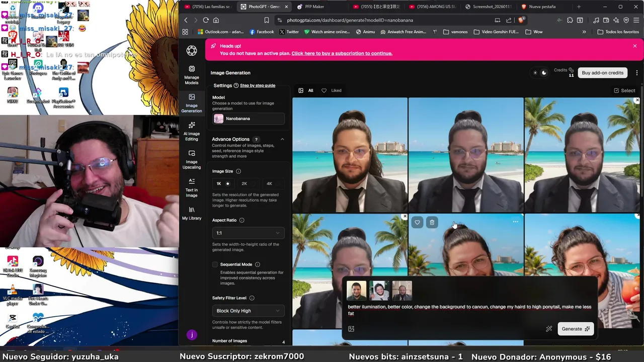Switch to light mode sun toggle
This screenshot has width=644, height=362.
coord(535,73)
